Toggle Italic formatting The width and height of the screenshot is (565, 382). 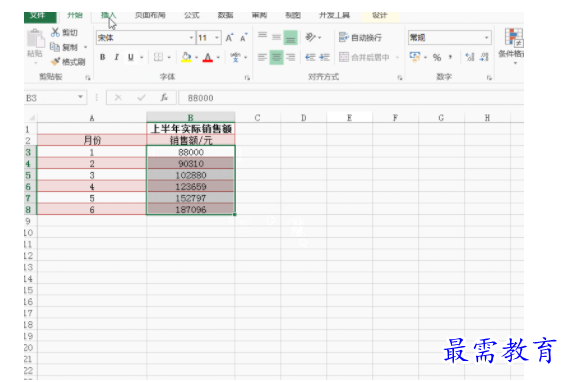[116, 57]
